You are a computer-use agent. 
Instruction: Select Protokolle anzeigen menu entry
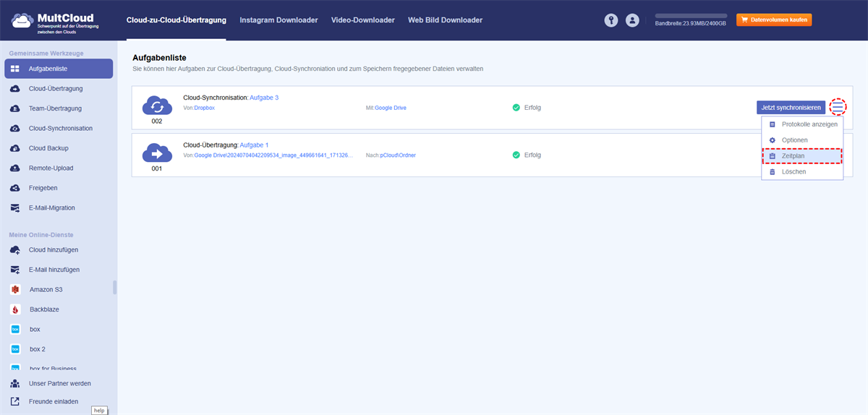tap(802, 124)
